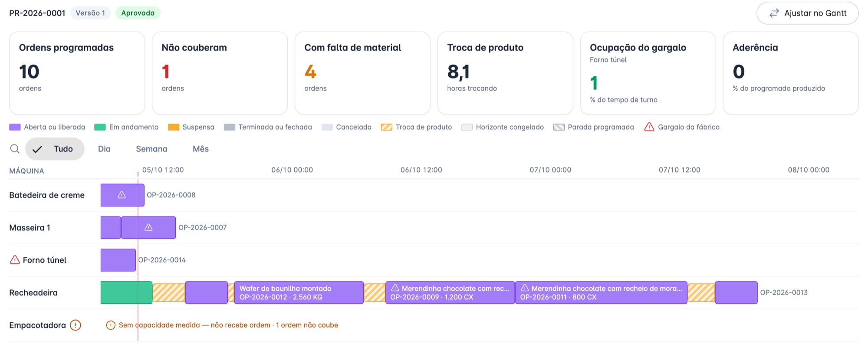
Task: Select purple bar labeled OP-2026-0013
Action: click(736, 292)
